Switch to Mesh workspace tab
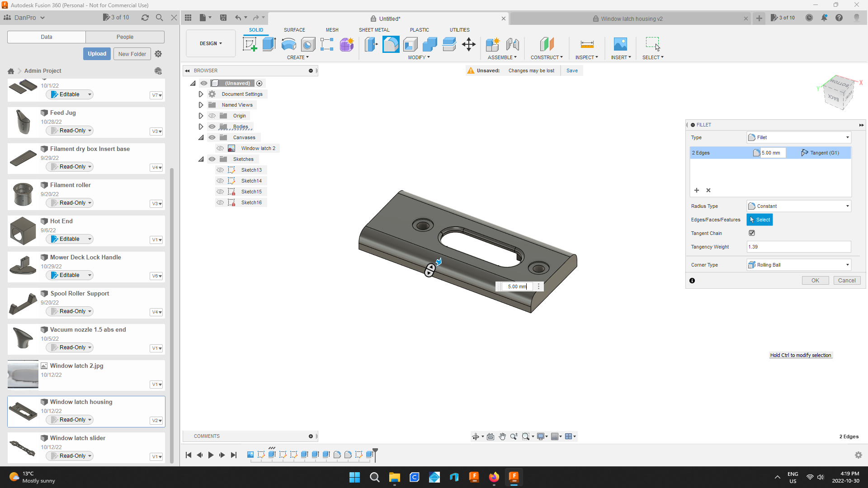868x488 pixels. tap(332, 30)
